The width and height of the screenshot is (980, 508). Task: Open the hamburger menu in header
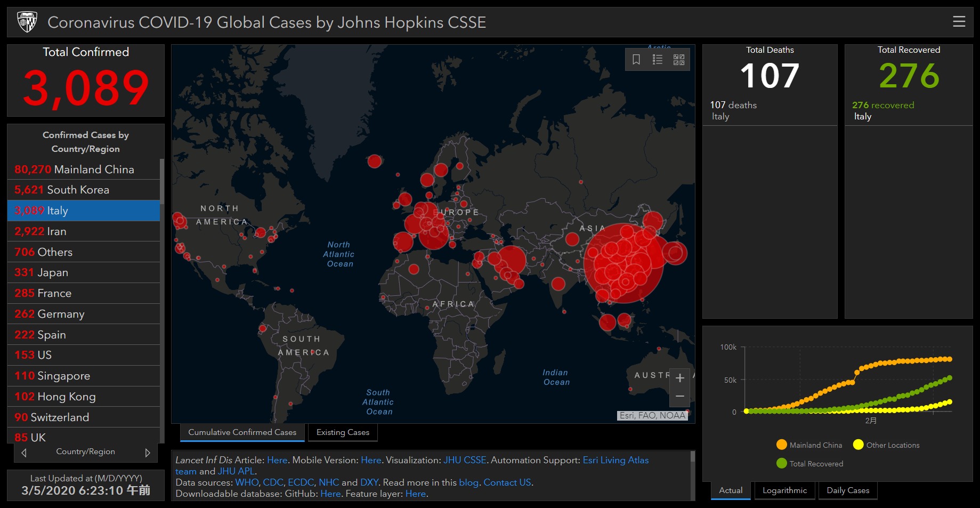click(x=959, y=21)
